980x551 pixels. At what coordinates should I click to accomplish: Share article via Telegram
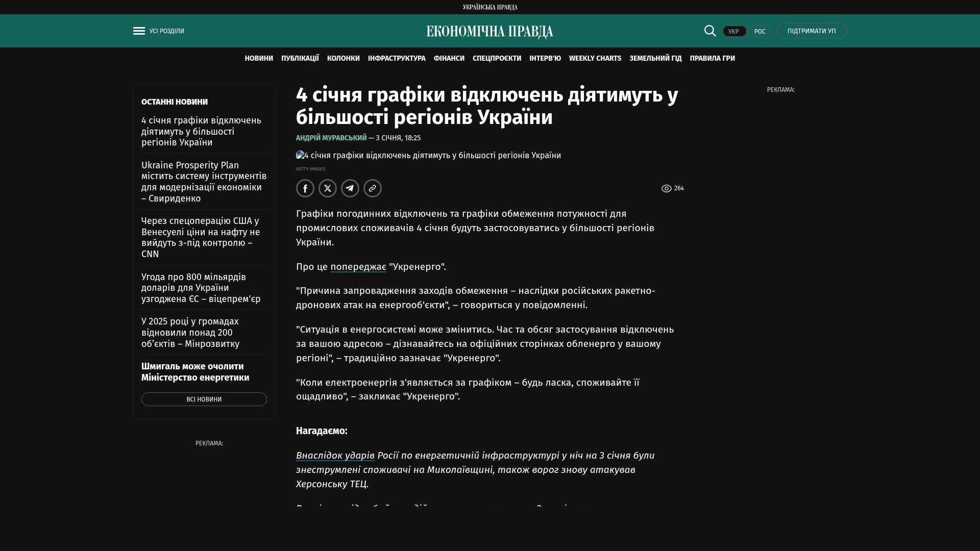click(350, 188)
